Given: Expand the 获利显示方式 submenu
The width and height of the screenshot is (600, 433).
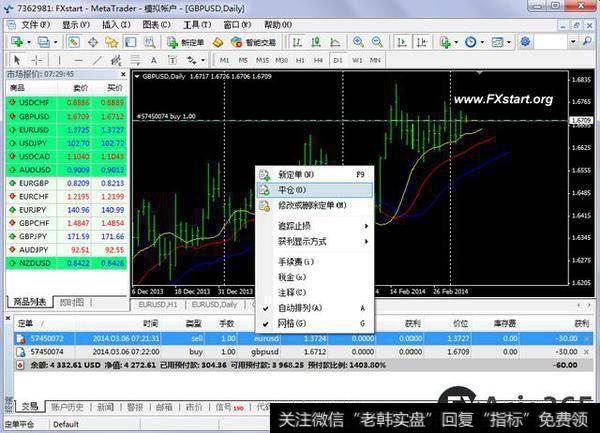Looking at the screenshot, I should (314, 241).
